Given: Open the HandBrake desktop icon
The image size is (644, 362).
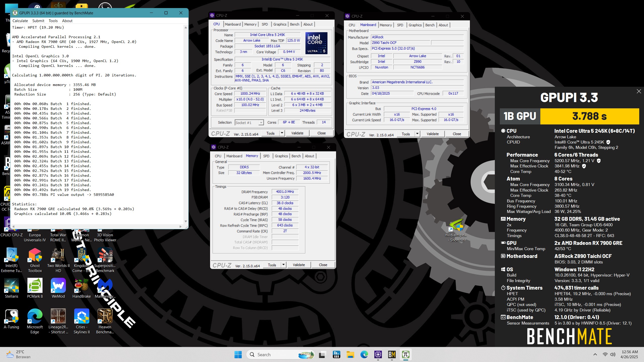Looking at the screenshot, I should coord(82,288).
